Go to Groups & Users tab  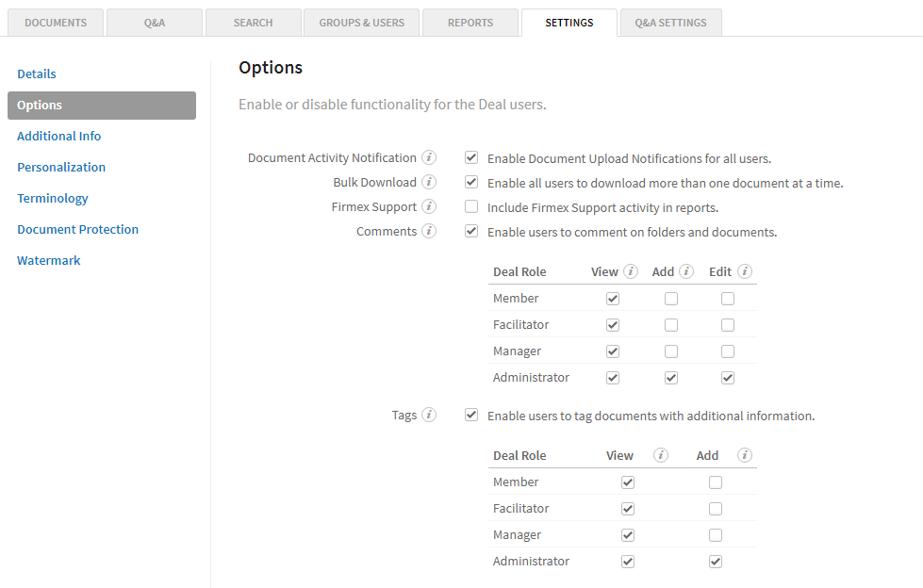coord(361,23)
